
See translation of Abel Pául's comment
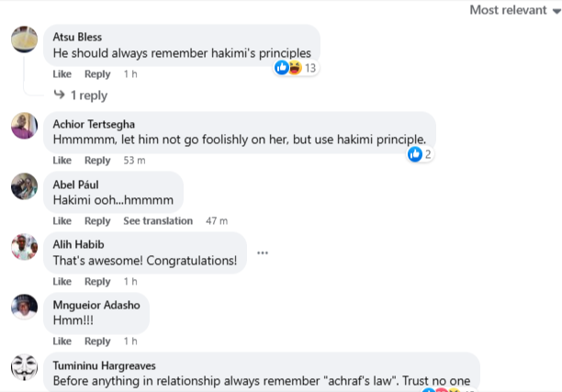tap(158, 221)
